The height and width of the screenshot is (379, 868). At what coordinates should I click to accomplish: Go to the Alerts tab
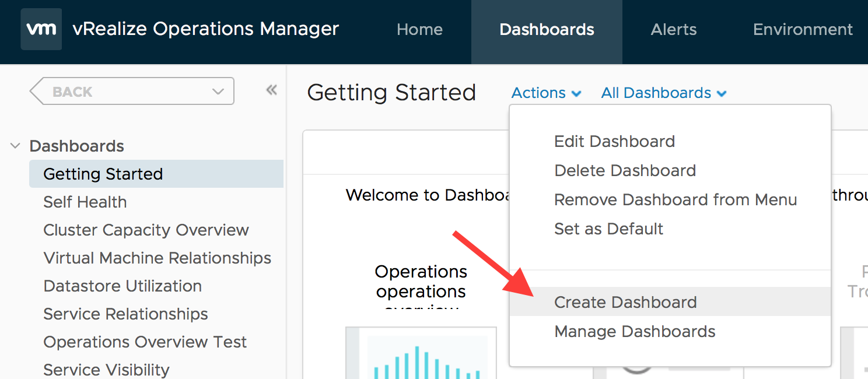pos(674,30)
